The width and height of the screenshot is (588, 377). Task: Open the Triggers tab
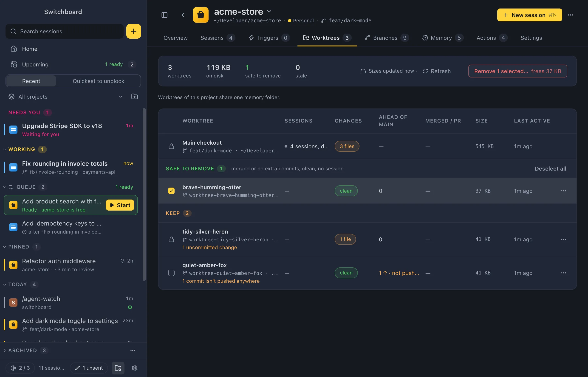click(x=269, y=38)
